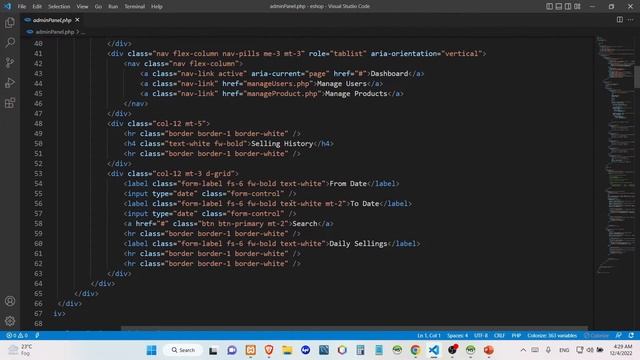Open Customize Layout icon
This screenshot has width=640, height=360.
[577, 6]
